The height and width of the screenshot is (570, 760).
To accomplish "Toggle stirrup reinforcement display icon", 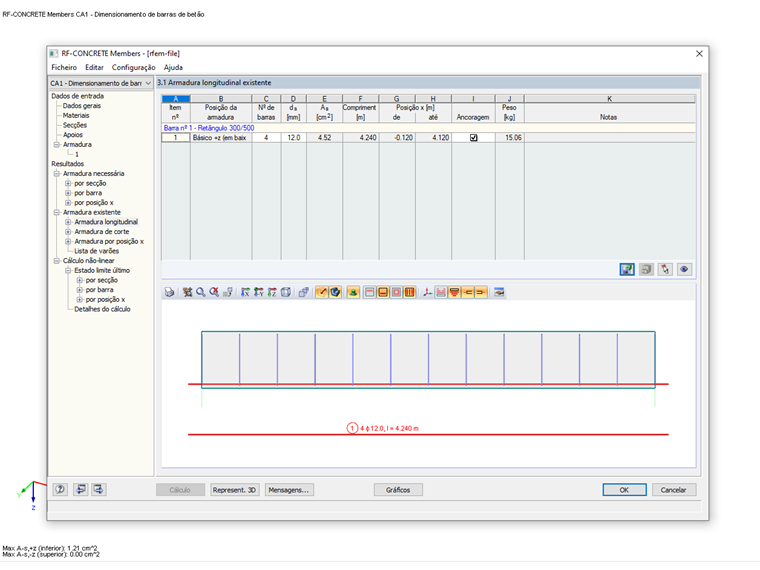I will (x=410, y=292).
